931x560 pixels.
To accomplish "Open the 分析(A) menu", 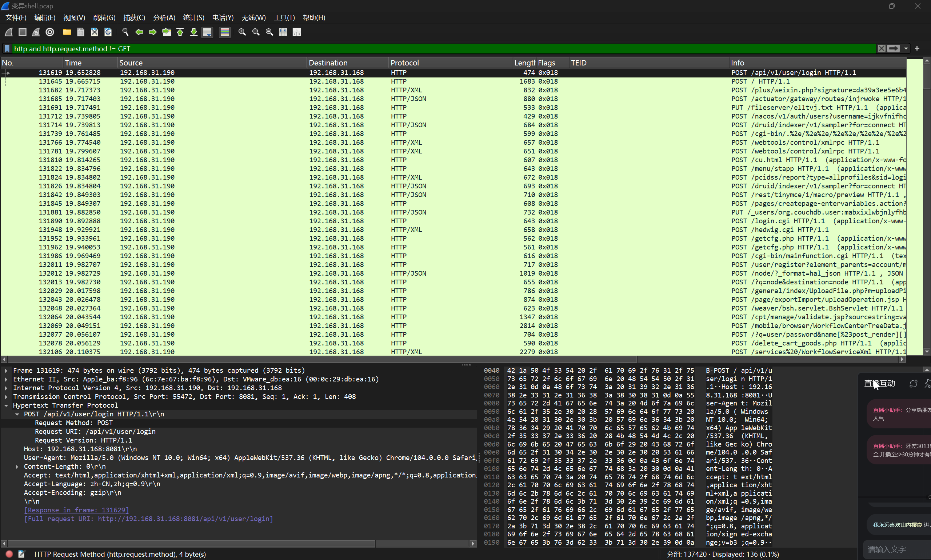I will point(164,18).
